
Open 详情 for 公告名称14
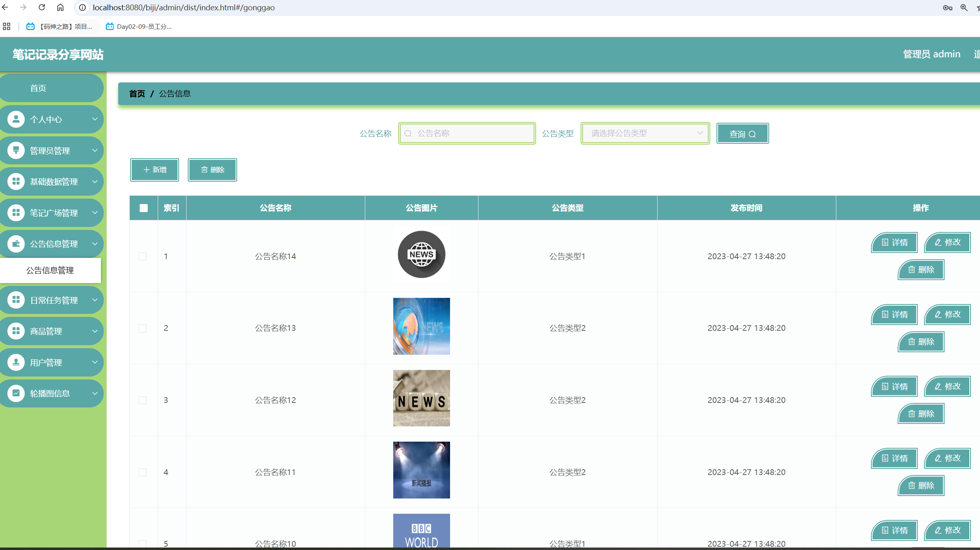pos(894,242)
